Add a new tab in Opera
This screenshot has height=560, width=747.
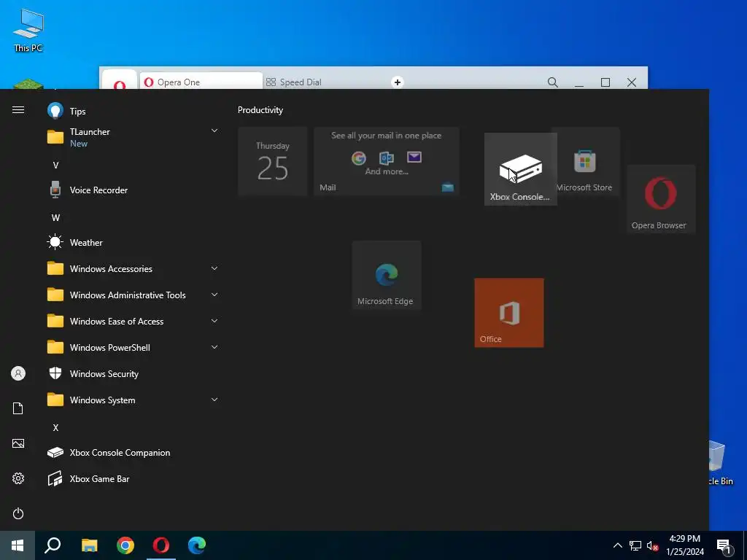pos(398,82)
